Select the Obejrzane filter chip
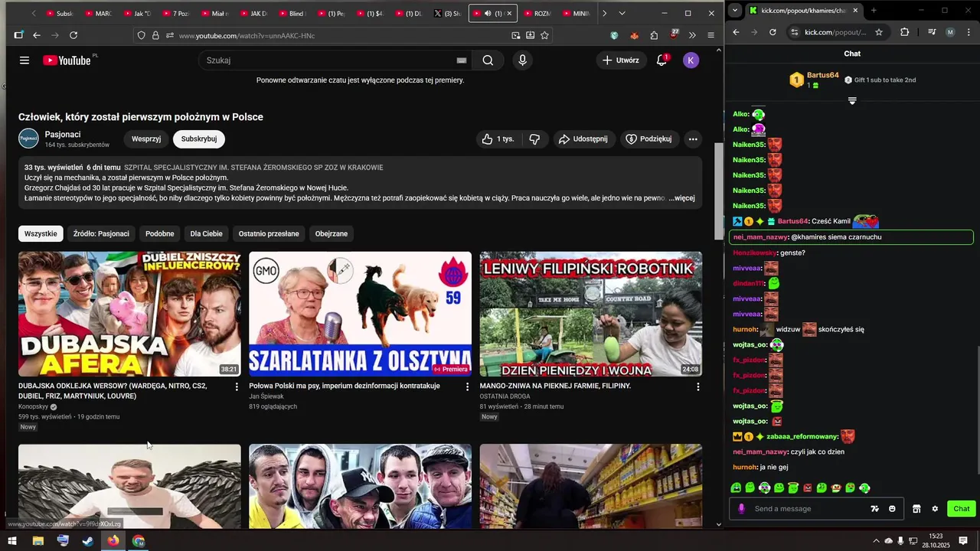Screen dimensions: 980x551 (332, 233)
